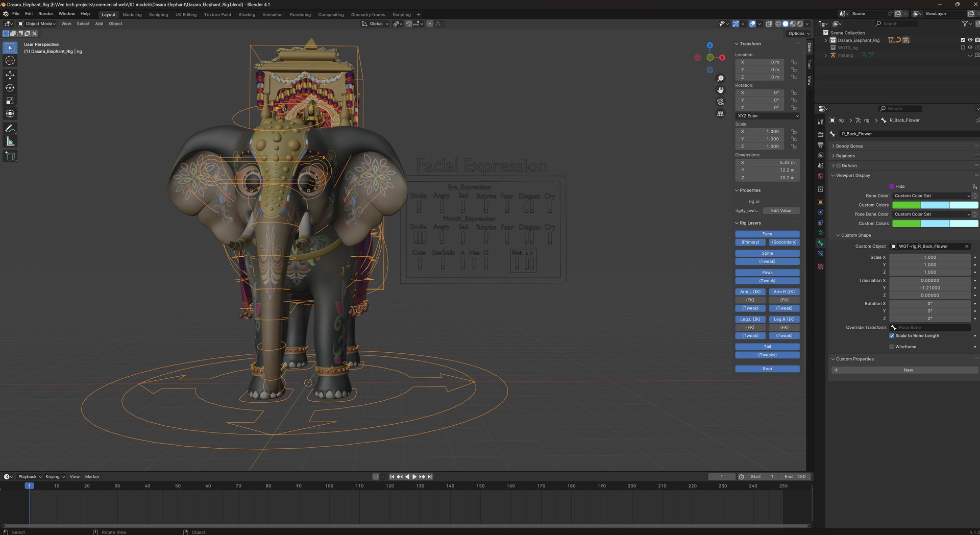Screen dimensions: 980x535
Task: Click the Root rig layer button
Action: pos(767,369)
